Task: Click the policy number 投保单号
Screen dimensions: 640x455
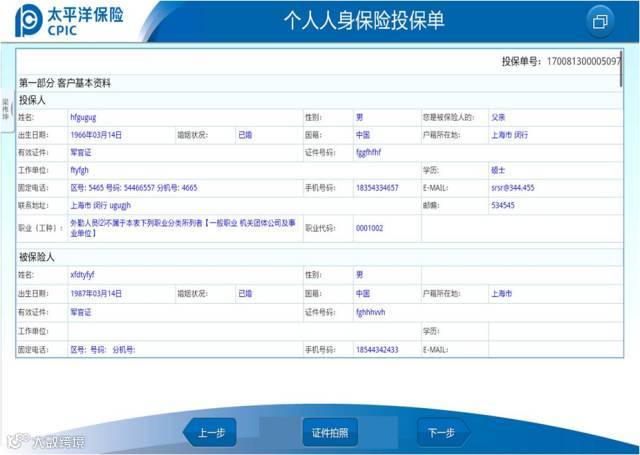Action: pos(561,62)
